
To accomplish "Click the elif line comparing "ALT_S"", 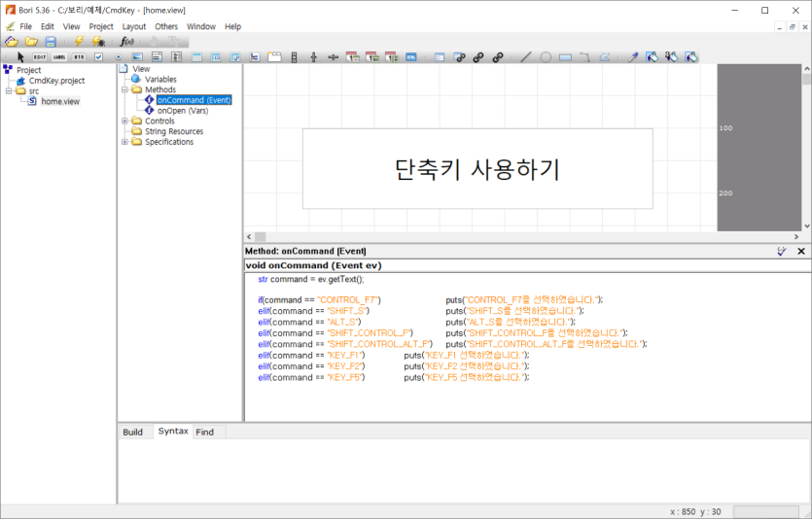I will 417,322.
